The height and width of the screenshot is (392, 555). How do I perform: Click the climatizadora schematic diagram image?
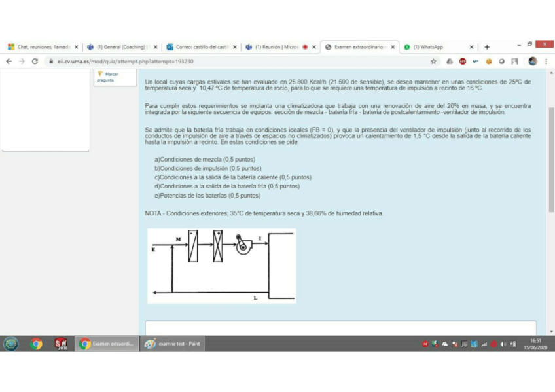pyautogui.click(x=222, y=266)
